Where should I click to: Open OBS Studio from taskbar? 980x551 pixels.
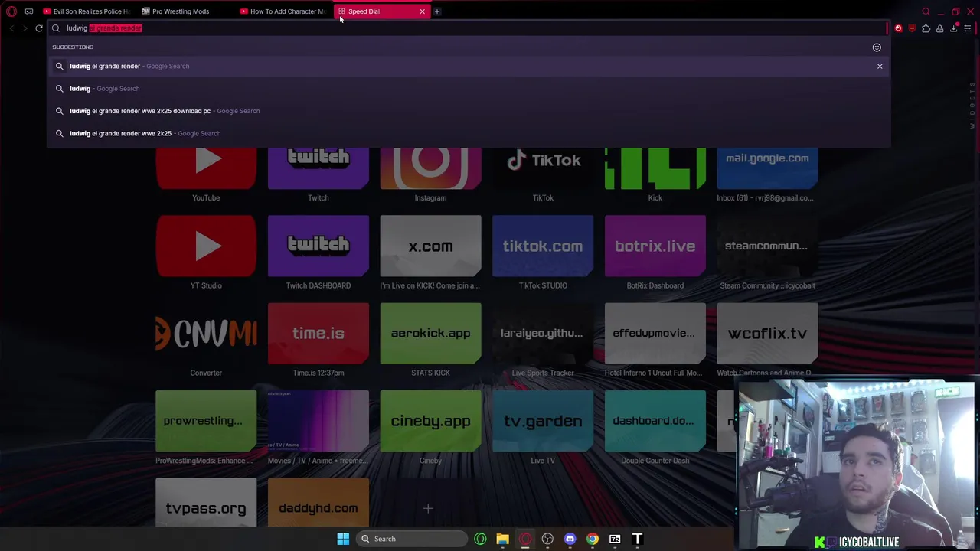pos(547,539)
